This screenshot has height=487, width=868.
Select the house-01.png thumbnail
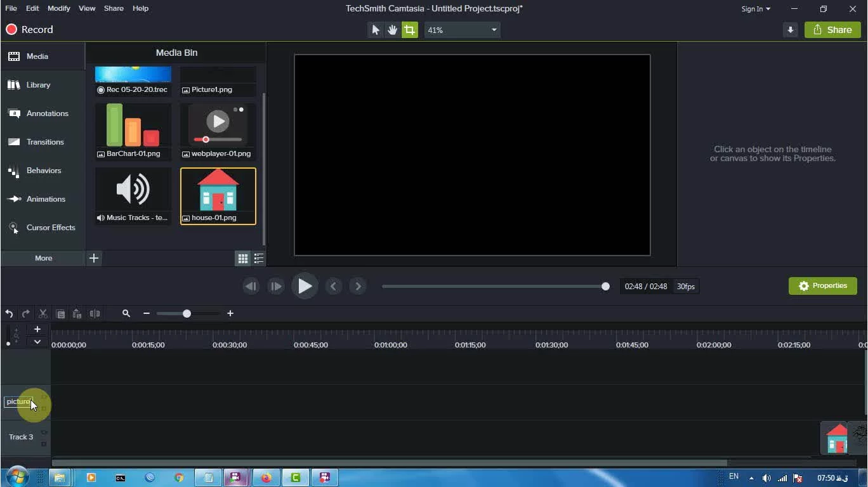point(218,195)
